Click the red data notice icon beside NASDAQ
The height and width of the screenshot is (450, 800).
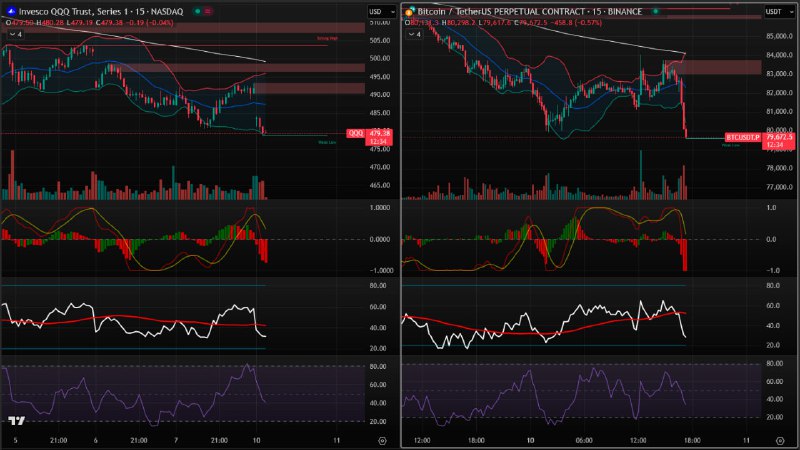point(208,11)
